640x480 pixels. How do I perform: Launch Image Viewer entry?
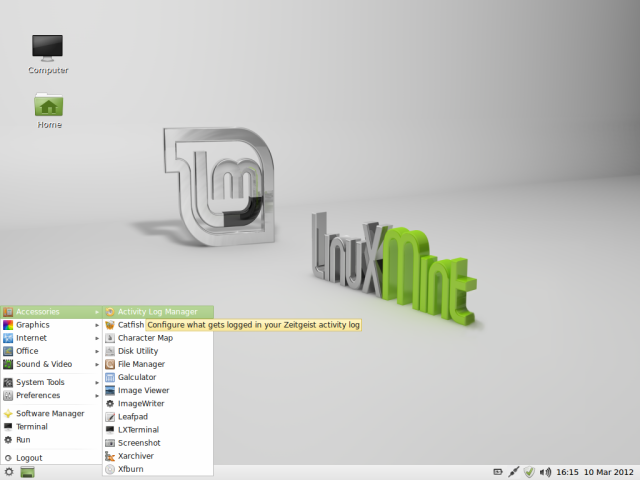pyautogui.click(x=158, y=391)
